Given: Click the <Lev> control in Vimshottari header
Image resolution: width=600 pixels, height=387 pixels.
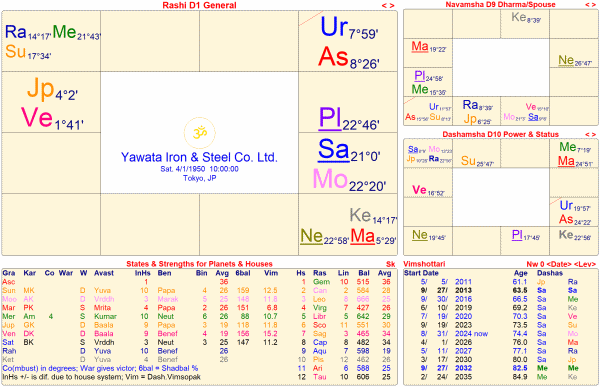Looking at the screenshot, I should coord(585,264).
